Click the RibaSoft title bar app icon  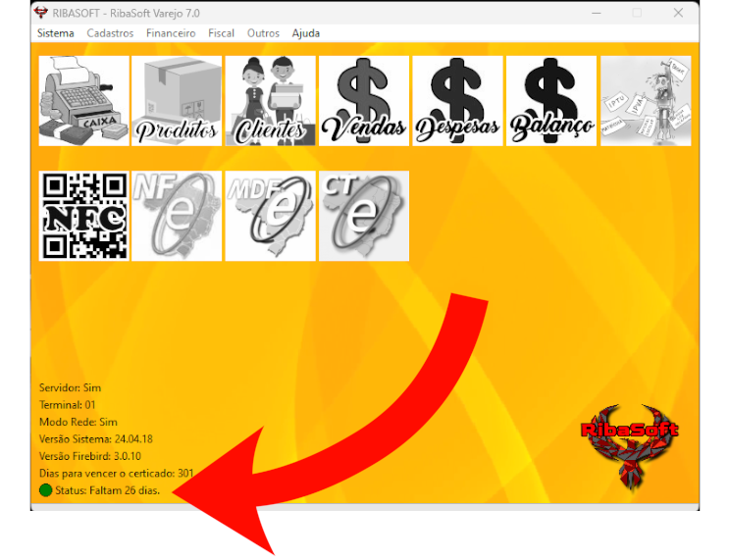pos(41,13)
